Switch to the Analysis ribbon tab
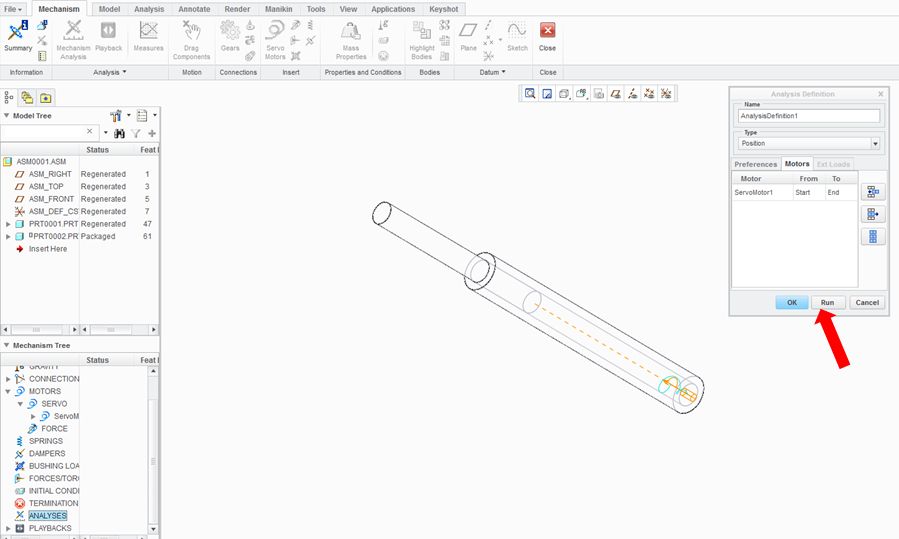Screen dimensions: 899x539 click(149, 9)
